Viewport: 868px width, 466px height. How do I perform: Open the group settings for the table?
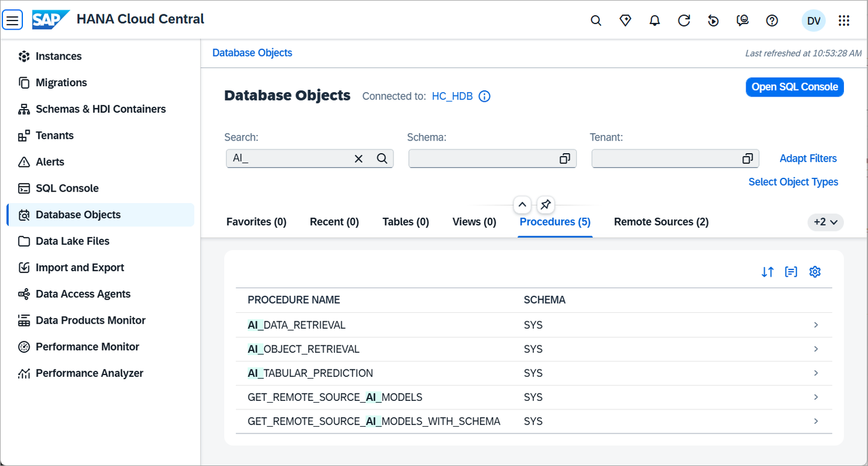tap(791, 272)
